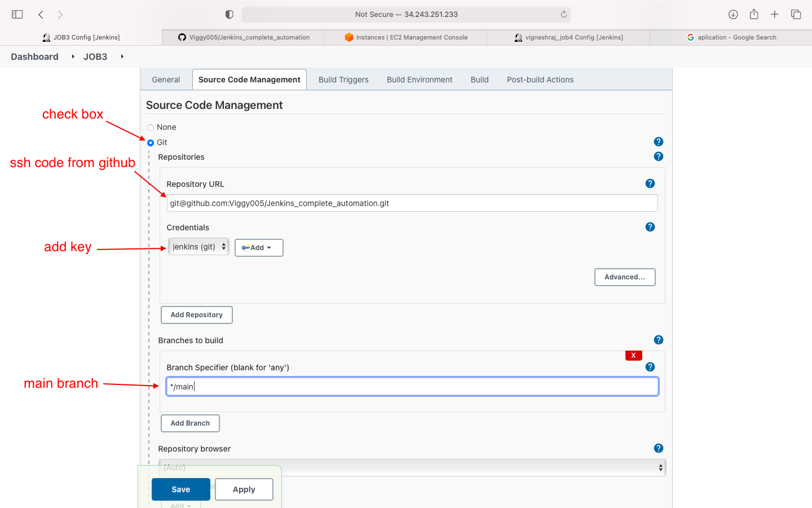Open the jenkins (git) credentials dropdown

coord(198,247)
